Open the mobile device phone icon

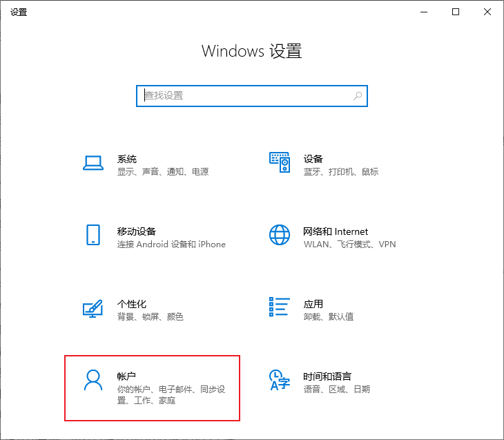[x=93, y=235]
